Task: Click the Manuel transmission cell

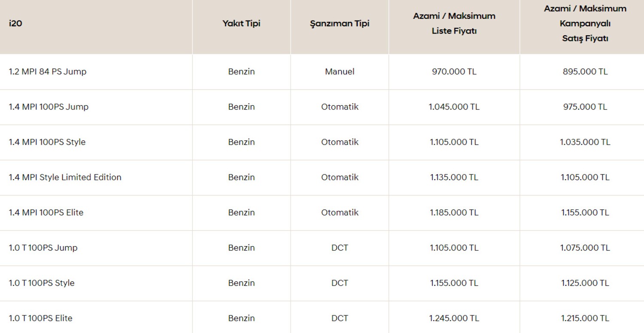Action: [x=340, y=72]
